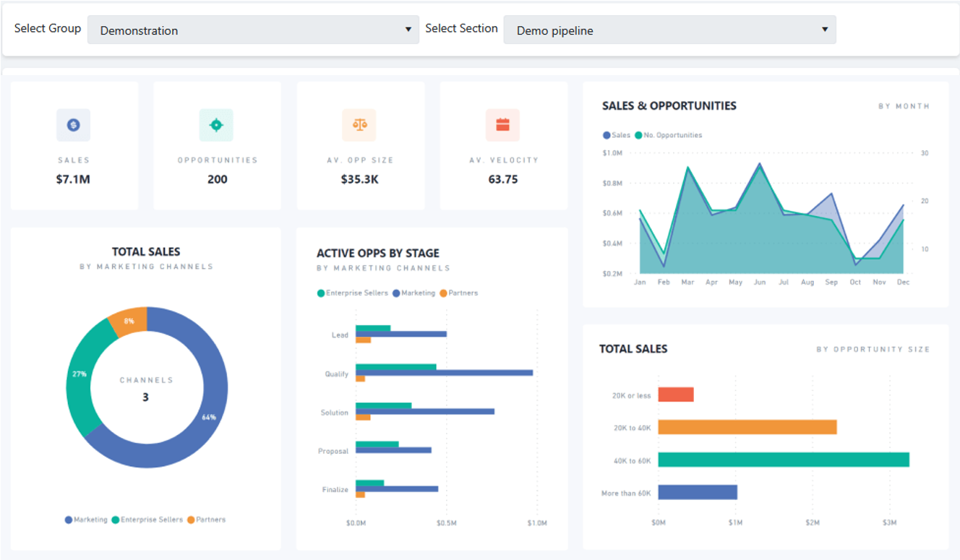
Task: Click the 27% Enterprise Sellers donut segment
Action: (79, 374)
